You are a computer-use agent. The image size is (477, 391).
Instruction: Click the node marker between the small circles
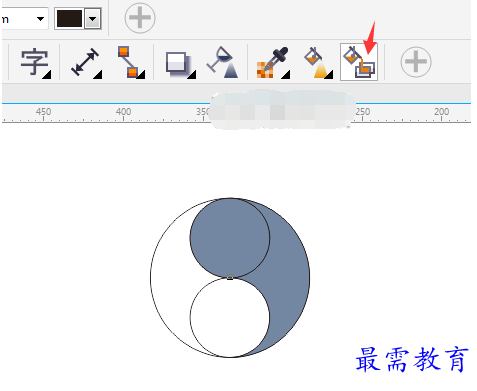point(230,277)
